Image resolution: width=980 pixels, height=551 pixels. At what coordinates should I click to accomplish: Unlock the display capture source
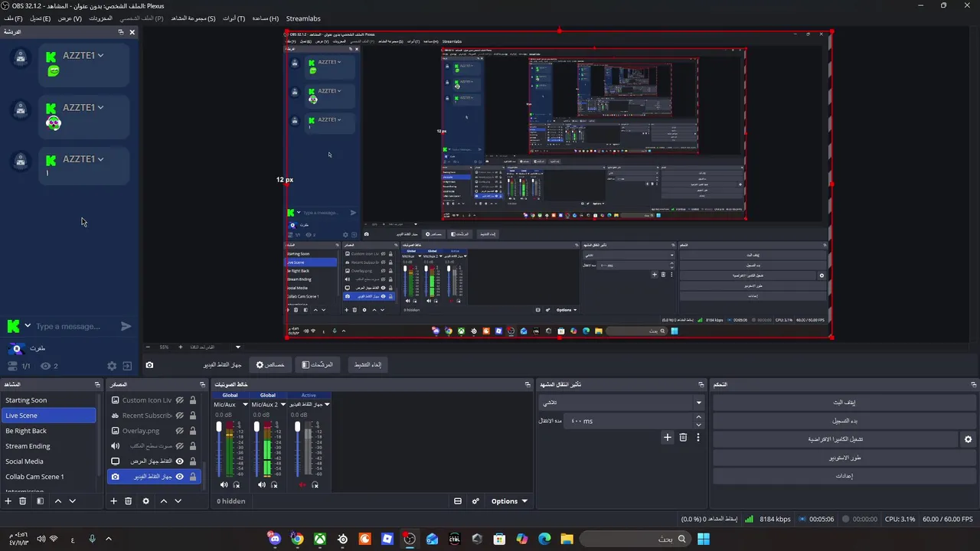(x=193, y=461)
